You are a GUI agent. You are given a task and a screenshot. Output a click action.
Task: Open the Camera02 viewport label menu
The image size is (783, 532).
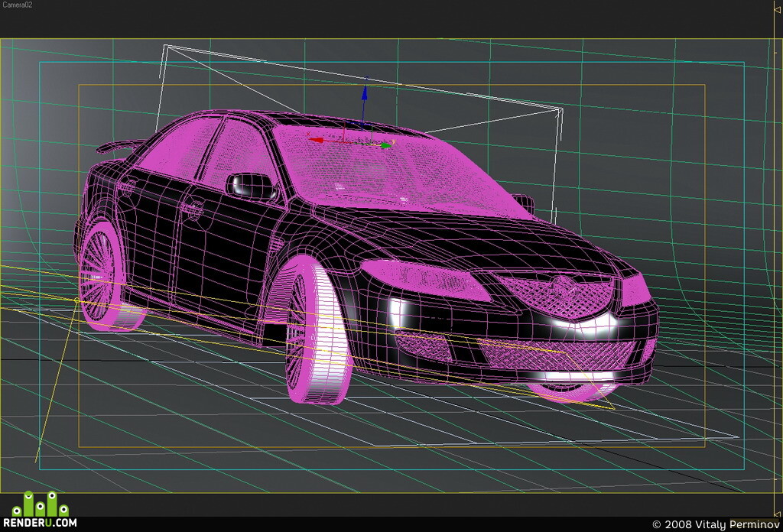pos(17,5)
